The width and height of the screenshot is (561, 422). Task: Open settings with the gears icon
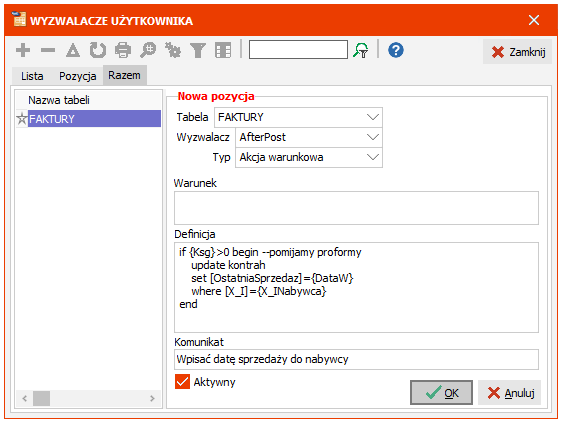pos(173,50)
